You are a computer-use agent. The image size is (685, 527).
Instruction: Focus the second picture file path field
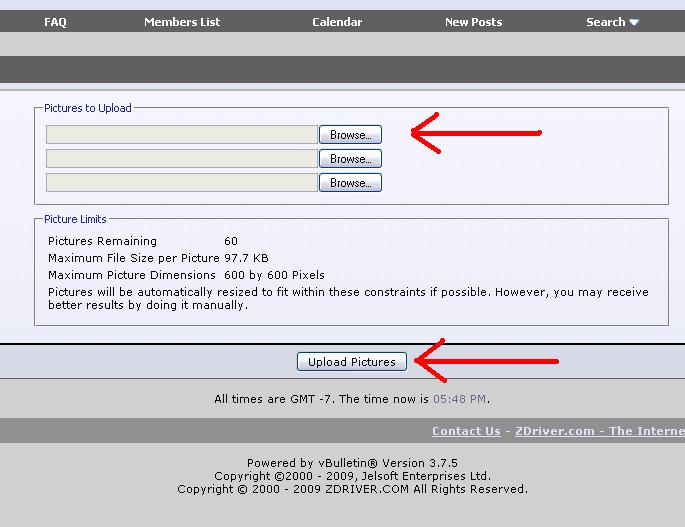pos(182,159)
